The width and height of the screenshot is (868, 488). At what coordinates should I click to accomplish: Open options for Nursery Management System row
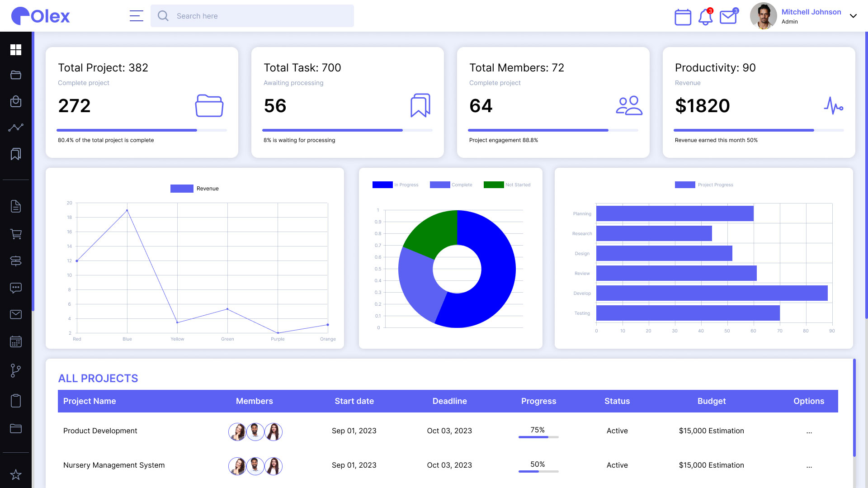[x=809, y=465]
